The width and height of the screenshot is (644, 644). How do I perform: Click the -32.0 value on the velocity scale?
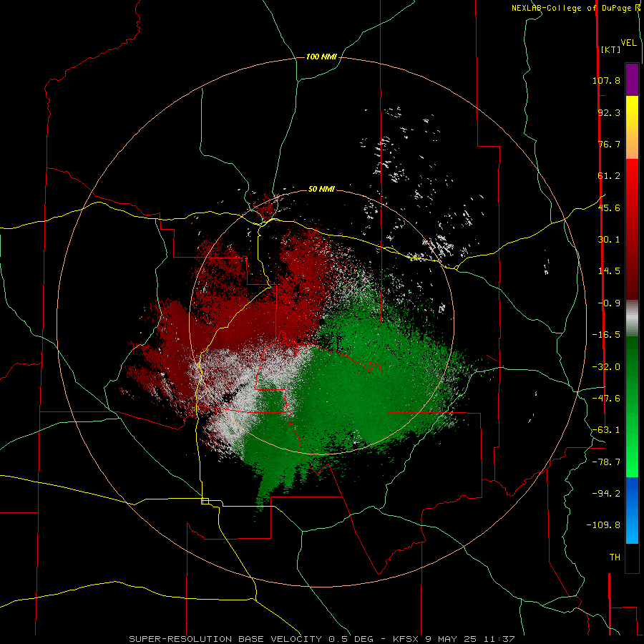tap(606, 367)
